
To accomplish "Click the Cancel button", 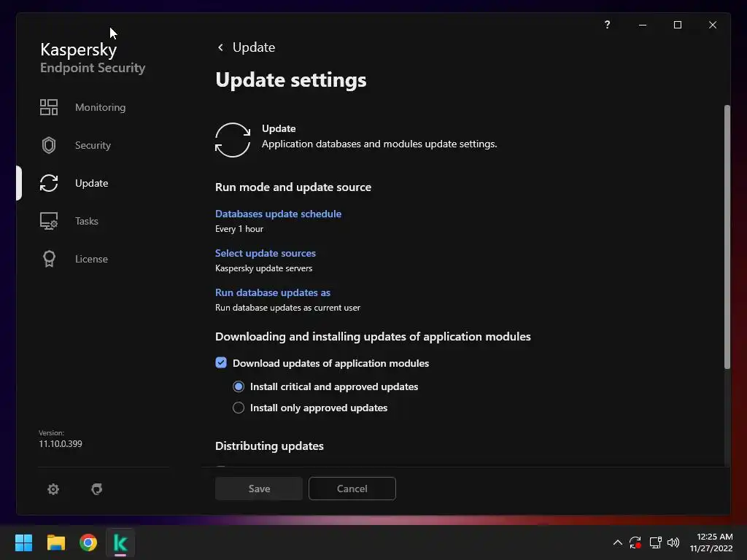I will (x=352, y=489).
